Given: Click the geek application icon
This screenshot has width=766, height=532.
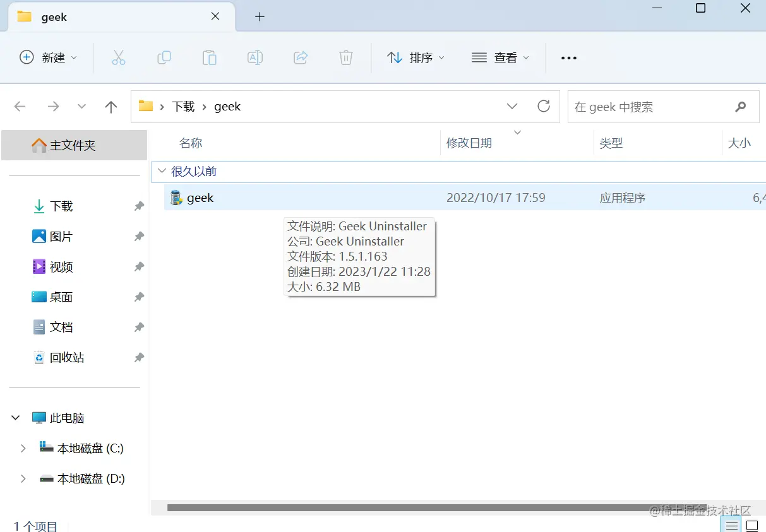Looking at the screenshot, I should [176, 198].
